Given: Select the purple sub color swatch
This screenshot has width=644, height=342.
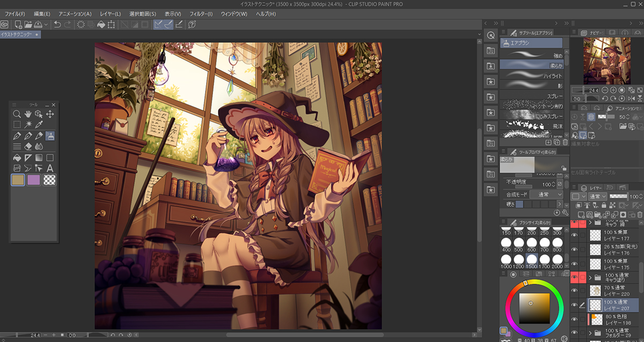Looking at the screenshot, I should click(x=34, y=180).
